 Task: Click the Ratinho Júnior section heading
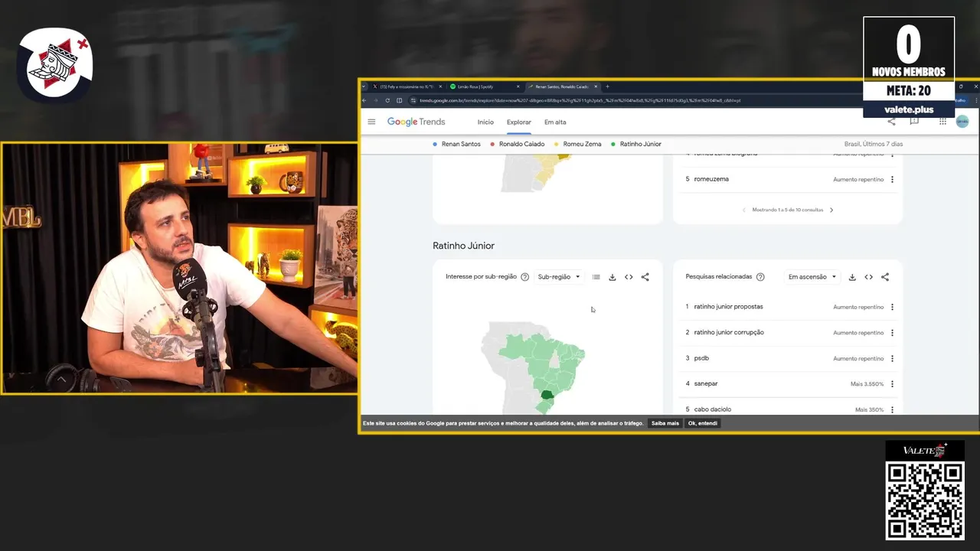(x=464, y=246)
